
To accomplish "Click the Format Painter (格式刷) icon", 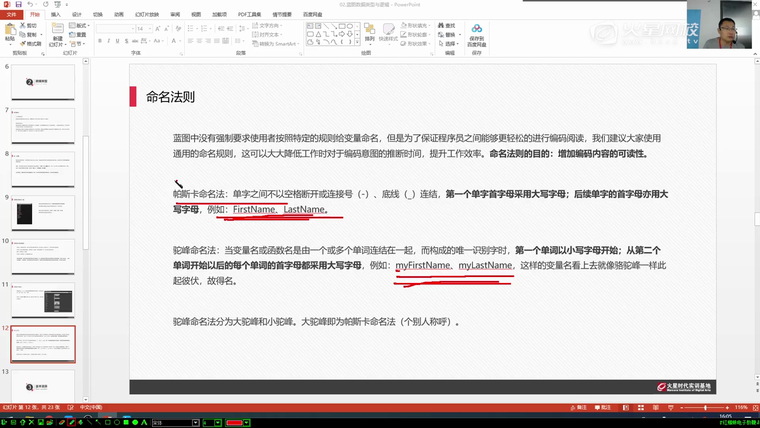I will [x=32, y=44].
